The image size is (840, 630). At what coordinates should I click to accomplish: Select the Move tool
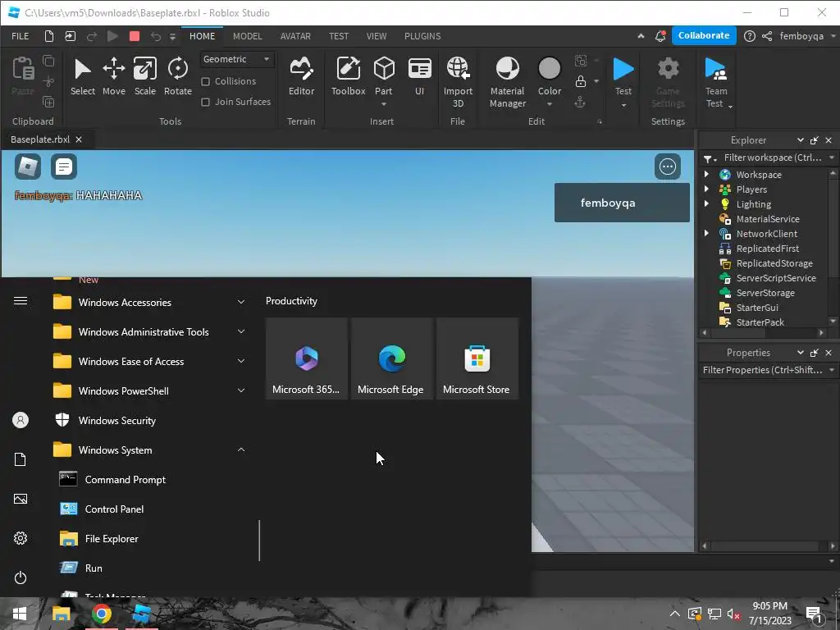113,76
